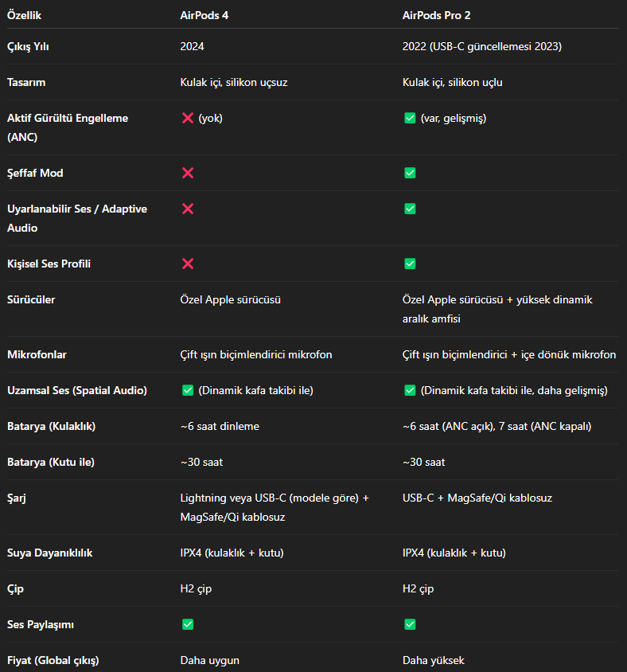
Task: Click green check in Uyarlanabilir Ses row
Action: 410,209
